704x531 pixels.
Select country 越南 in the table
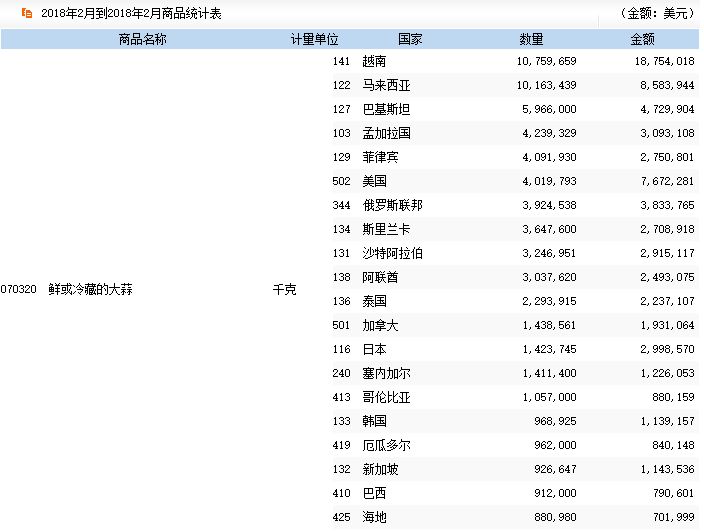point(374,61)
